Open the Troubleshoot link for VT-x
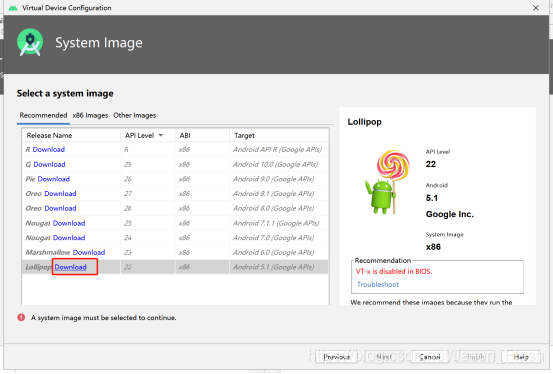The width and height of the screenshot is (553, 374). tap(378, 284)
